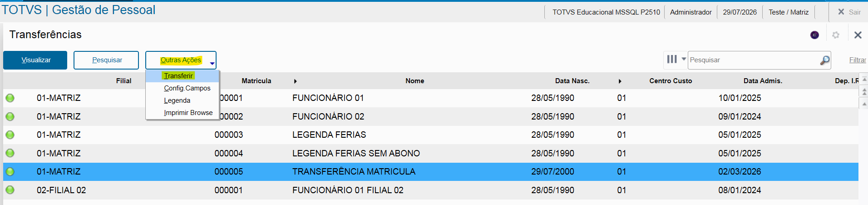Click the magnifying glass search icon
The width and height of the screenshot is (868, 205).
coord(825,60)
